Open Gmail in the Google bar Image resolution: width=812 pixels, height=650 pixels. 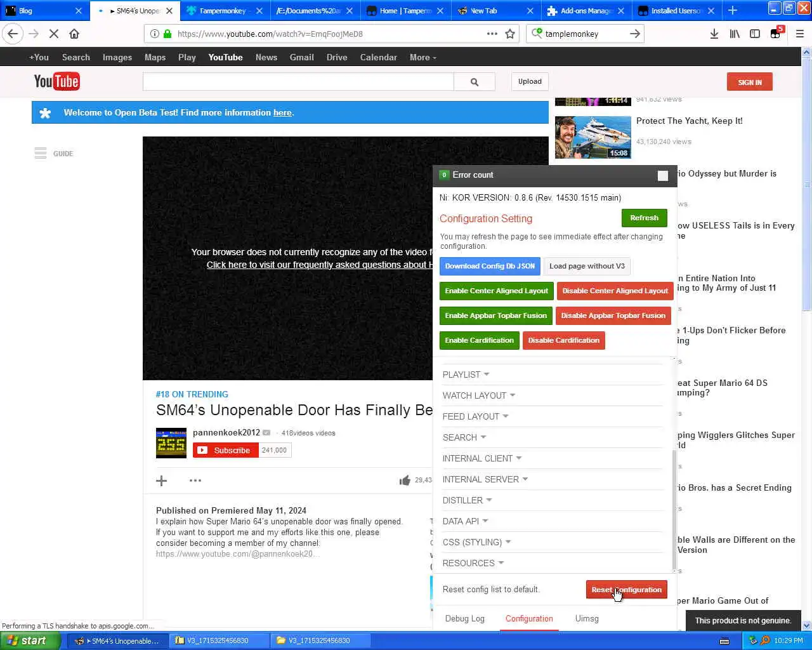click(x=301, y=57)
